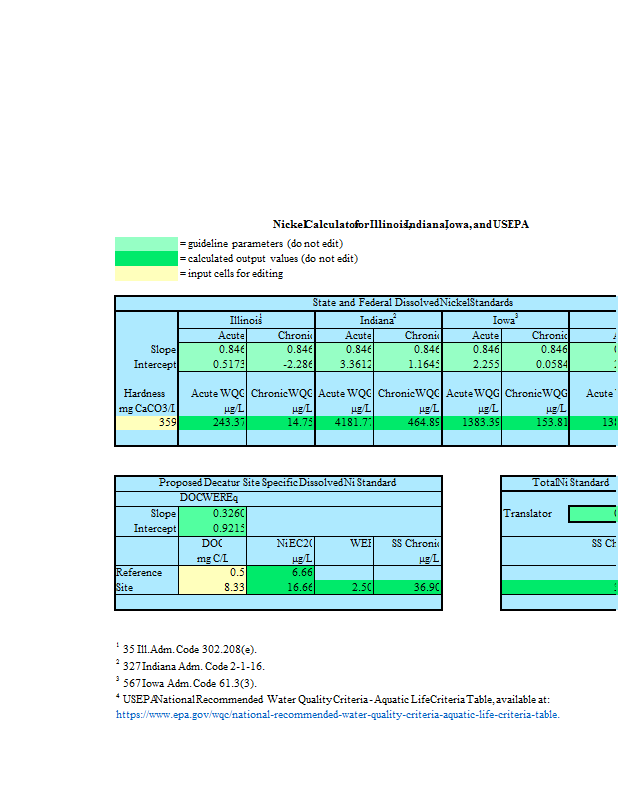Viewport: 618px width, 800px height.
Task: Click the yellow input cells legend swatch
Action: point(146,274)
